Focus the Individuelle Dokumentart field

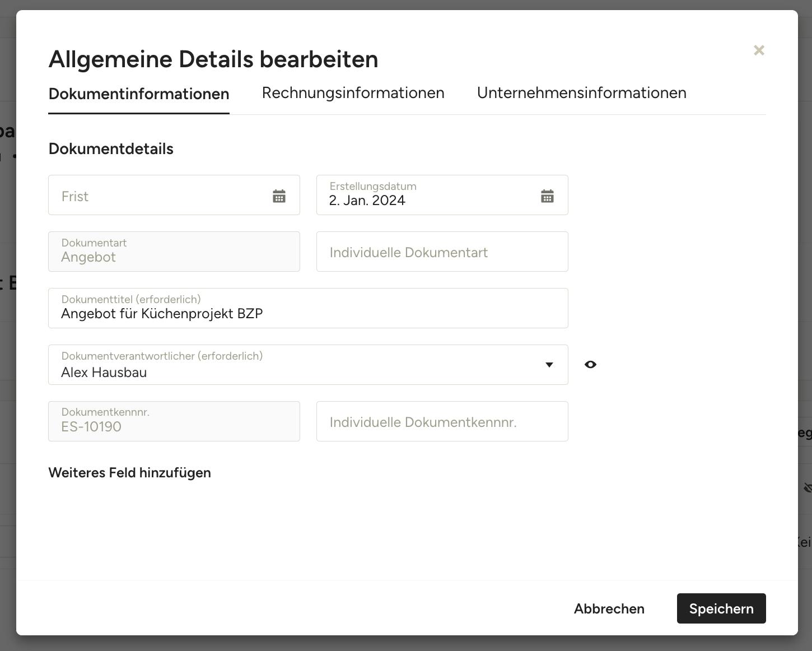click(442, 252)
